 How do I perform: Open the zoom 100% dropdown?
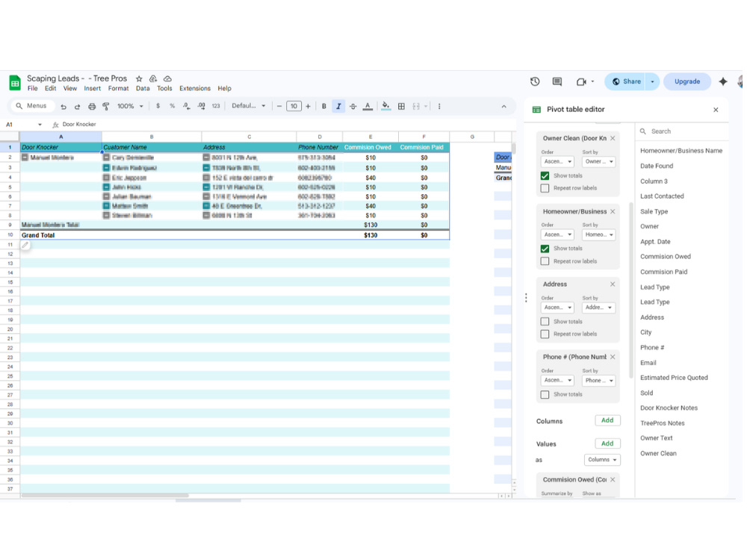(x=130, y=106)
